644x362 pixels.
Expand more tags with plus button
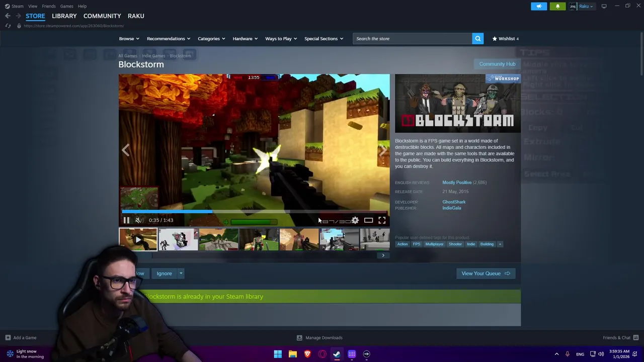(x=500, y=244)
